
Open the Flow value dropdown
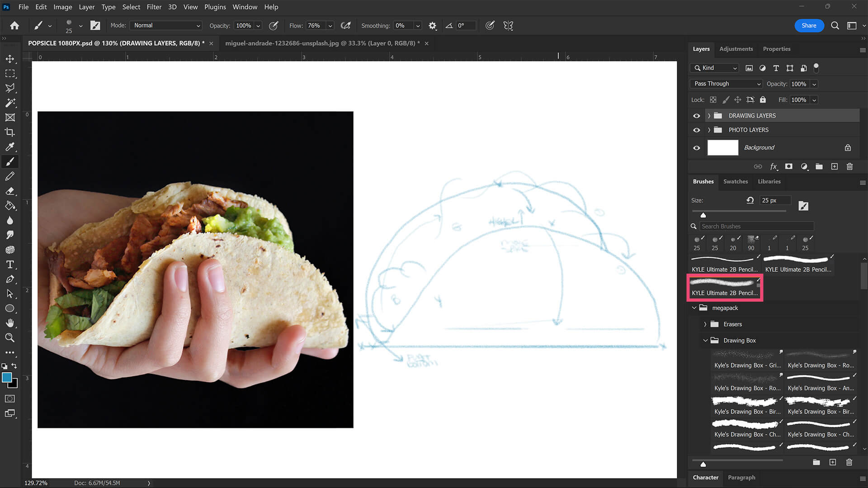(330, 26)
